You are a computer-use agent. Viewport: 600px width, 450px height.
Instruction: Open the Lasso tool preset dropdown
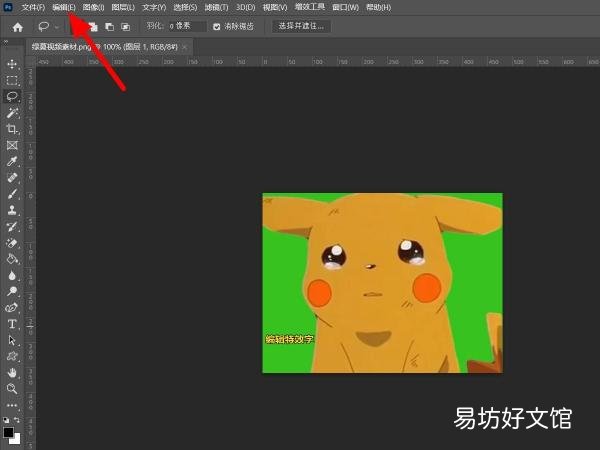[57, 27]
